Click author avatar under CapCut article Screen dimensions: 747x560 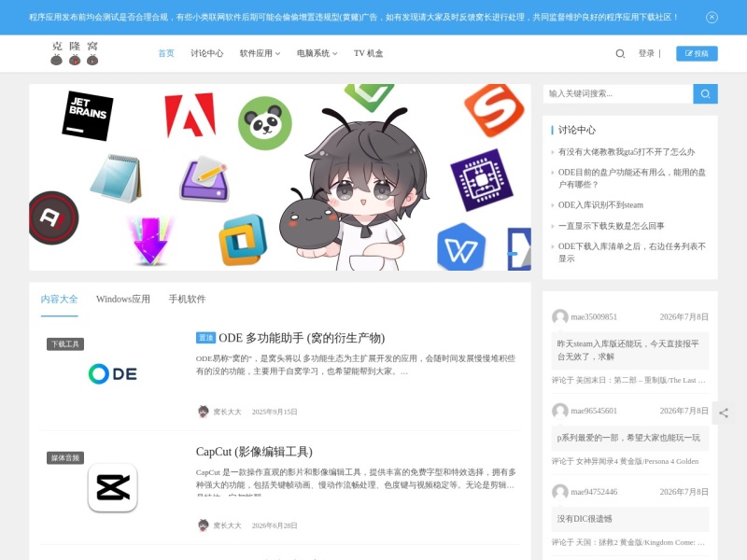pos(204,525)
